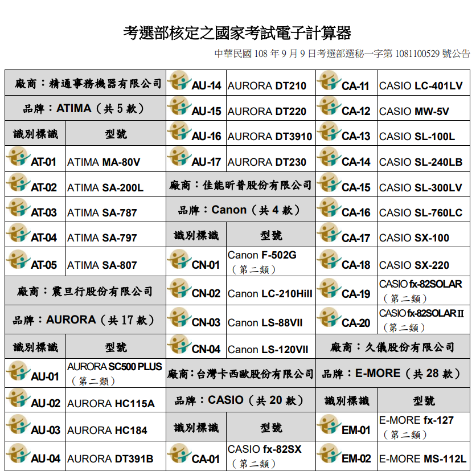
Task: Click the model cell ATIMA MA-80V
Action: 116,159
